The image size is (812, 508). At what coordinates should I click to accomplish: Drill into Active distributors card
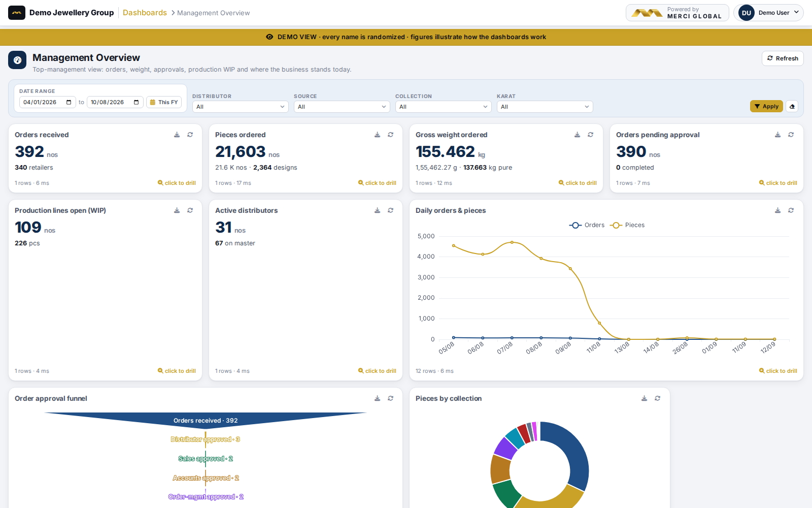click(x=377, y=371)
